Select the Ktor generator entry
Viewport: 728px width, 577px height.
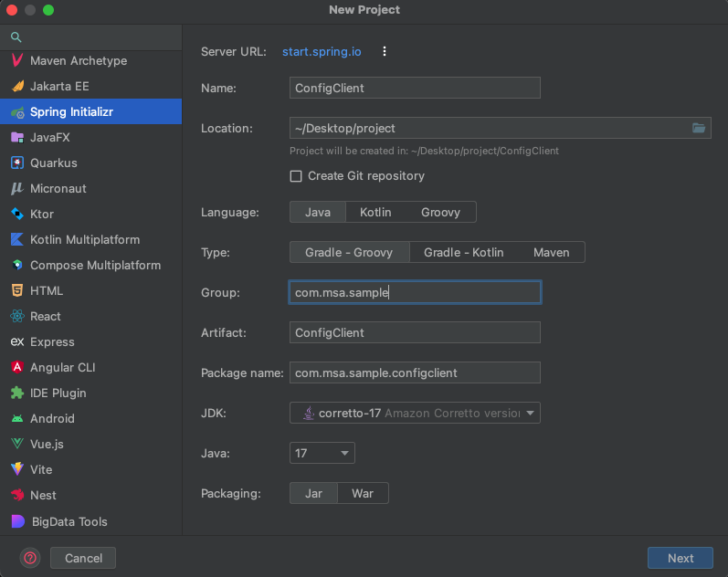(91, 214)
